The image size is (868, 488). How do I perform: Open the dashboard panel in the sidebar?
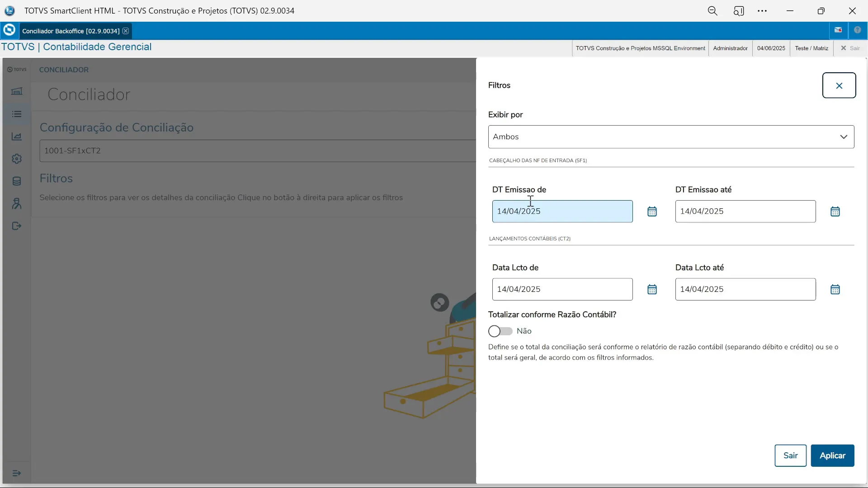(17, 91)
